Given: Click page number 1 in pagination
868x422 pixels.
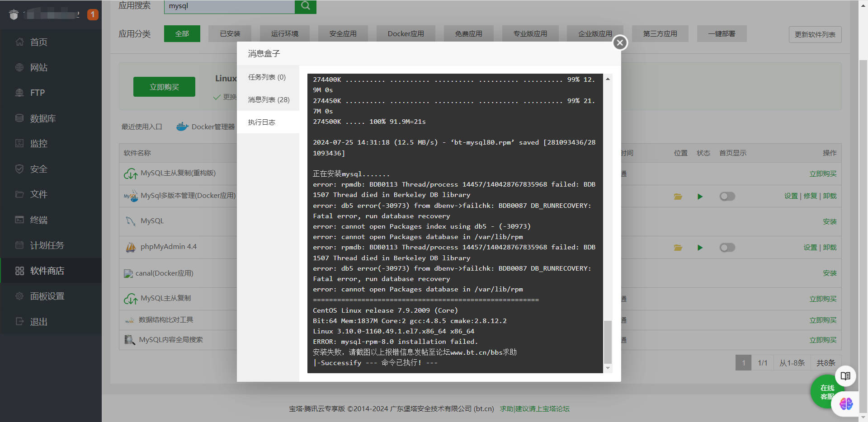Looking at the screenshot, I should pos(743,363).
